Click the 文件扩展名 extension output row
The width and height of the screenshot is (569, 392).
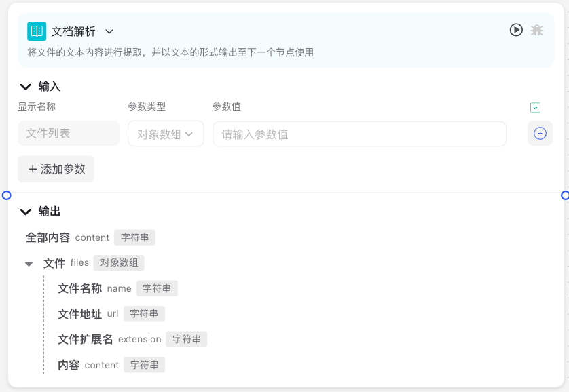[132, 339]
